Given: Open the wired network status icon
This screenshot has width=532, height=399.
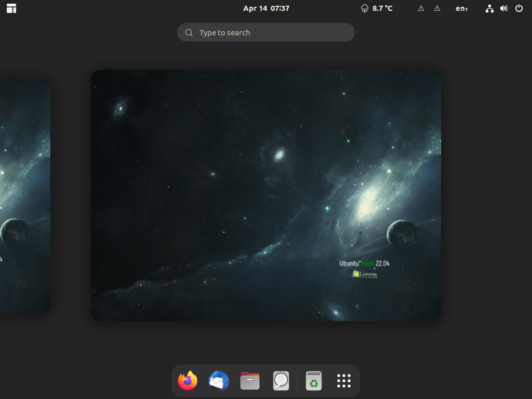Looking at the screenshot, I should pos(489,8).
